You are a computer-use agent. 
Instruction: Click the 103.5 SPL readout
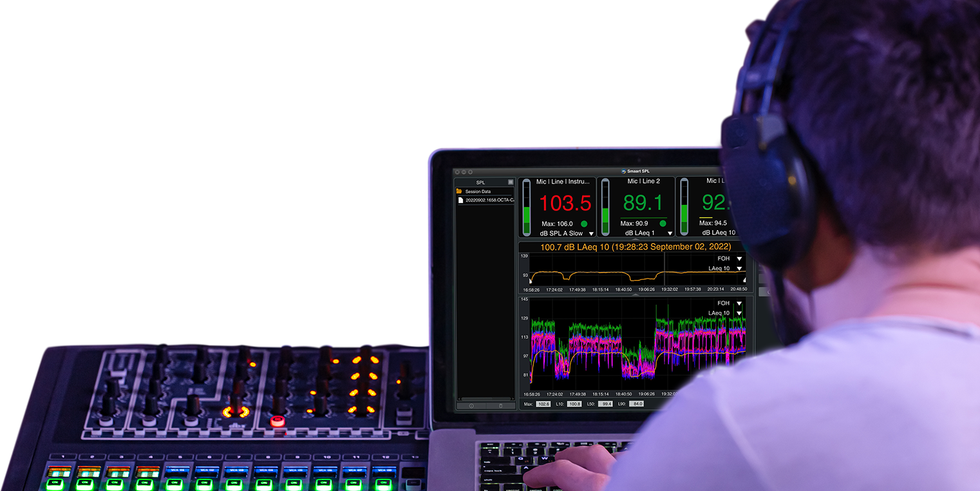coord(565,204)
